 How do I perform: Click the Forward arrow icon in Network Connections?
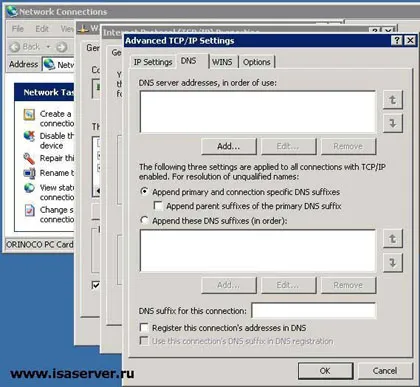(x=61, y=47)
